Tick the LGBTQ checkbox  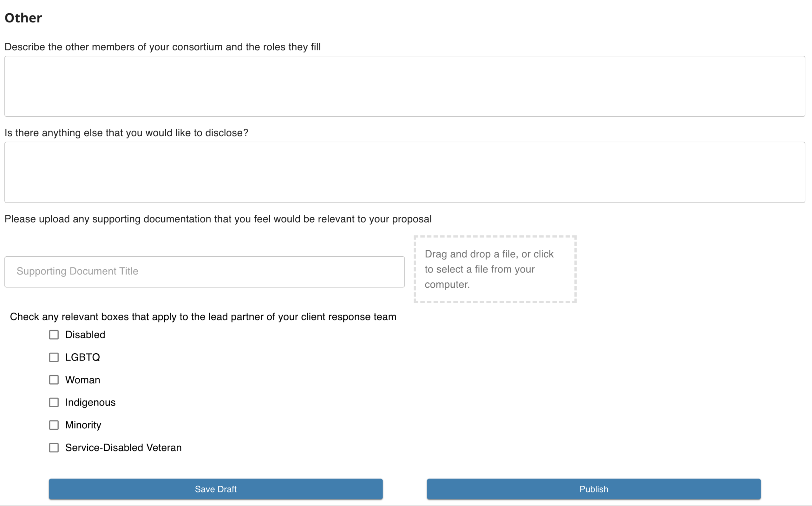point(54,357)
